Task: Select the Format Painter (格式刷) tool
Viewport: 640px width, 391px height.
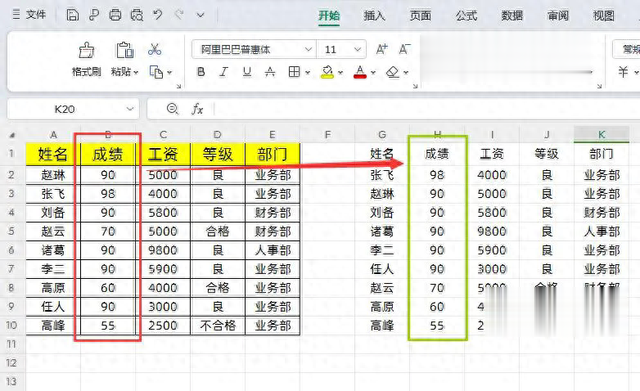Action: coord(86,60)
